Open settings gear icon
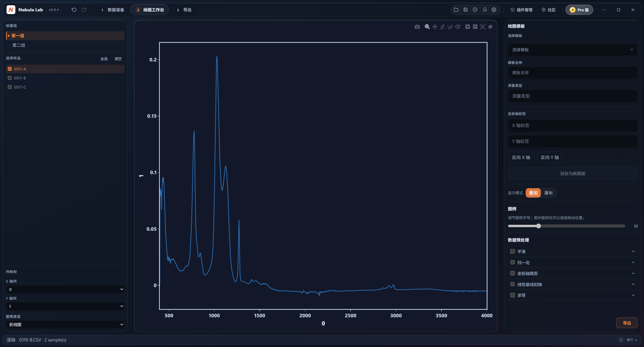644x347 pixels. point(494,10)
